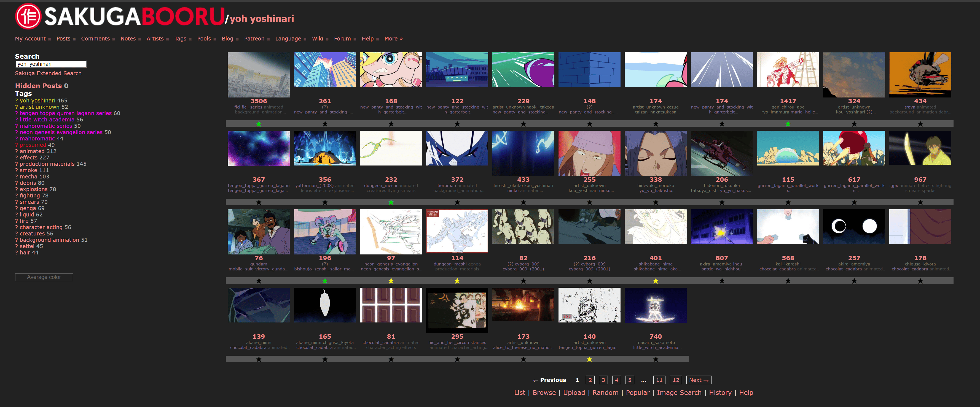Click star icon under Little Witch Academia post 740

coord(656,359)
